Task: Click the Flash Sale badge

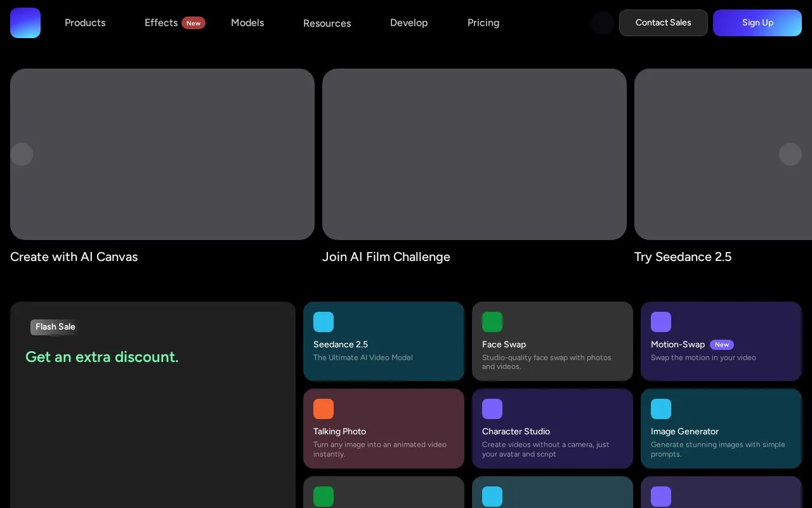Action: click(55, 327)
